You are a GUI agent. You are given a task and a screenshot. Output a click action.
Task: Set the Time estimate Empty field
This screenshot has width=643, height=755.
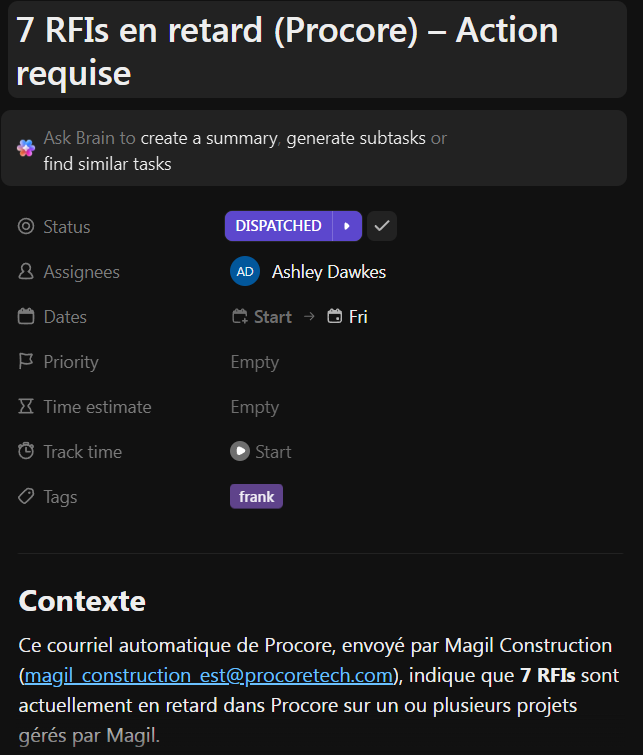[255, 407]
